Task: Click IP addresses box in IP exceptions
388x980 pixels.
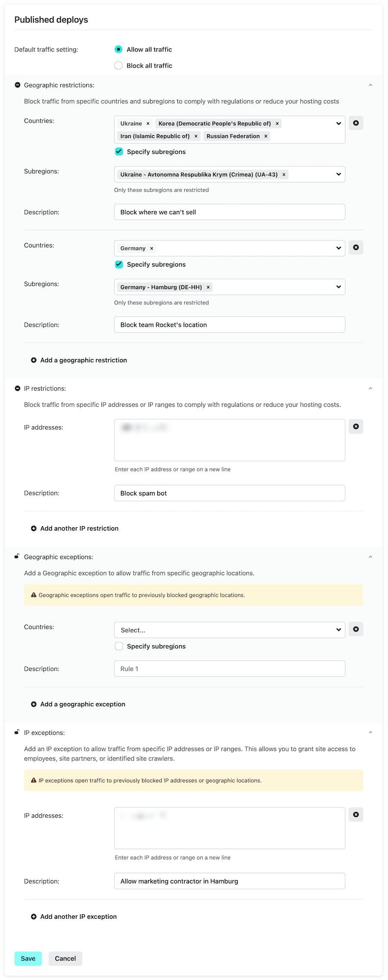Action: [x=230, y=828]
